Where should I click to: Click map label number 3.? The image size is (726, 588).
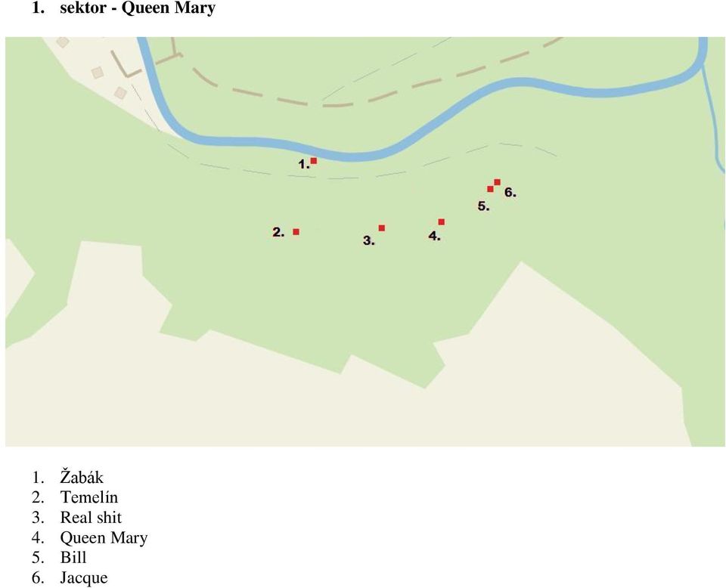(368, 240)
